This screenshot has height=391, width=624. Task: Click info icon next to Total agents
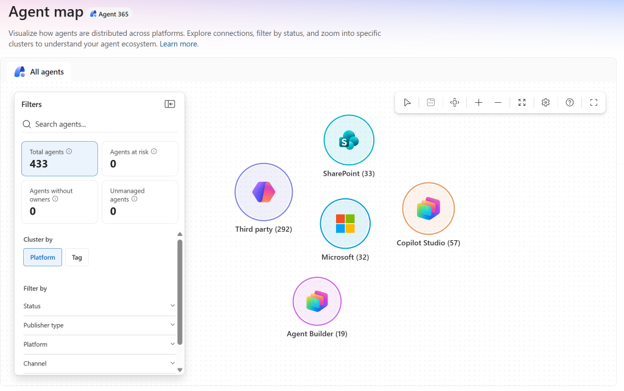69,151
